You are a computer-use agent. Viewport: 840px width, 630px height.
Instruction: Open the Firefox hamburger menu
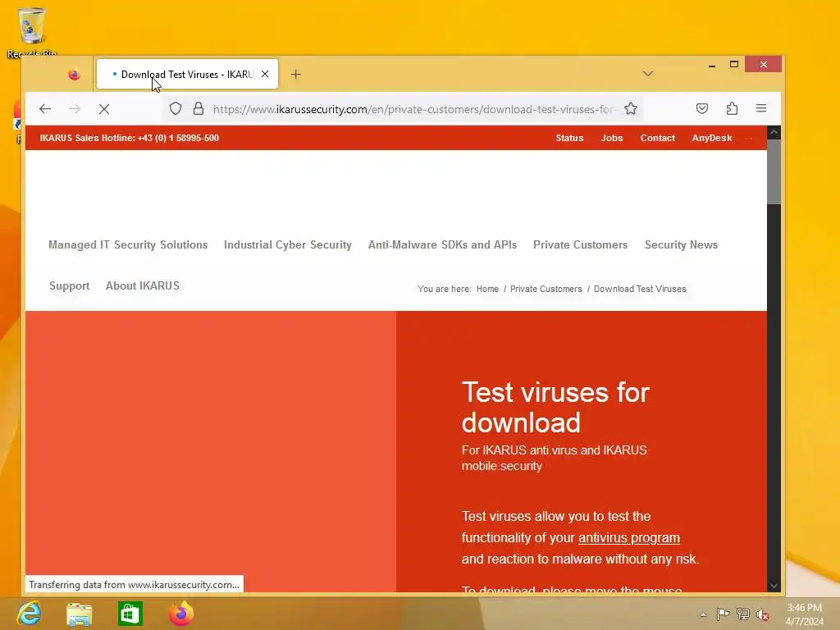pos(761,109)
